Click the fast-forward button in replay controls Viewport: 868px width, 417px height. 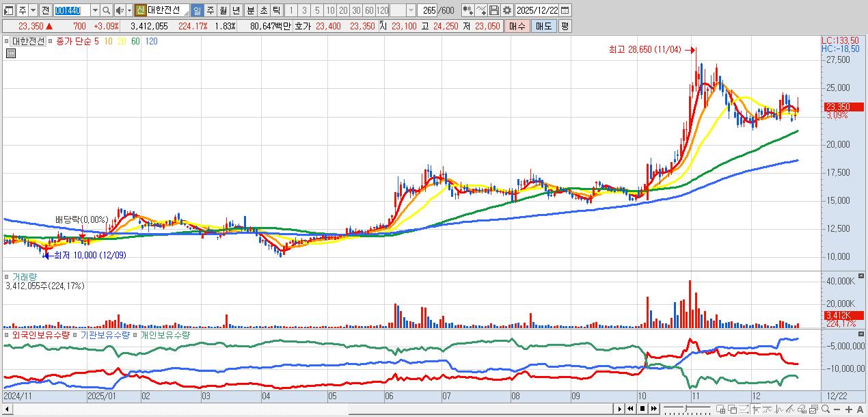[x=654, y=409]
